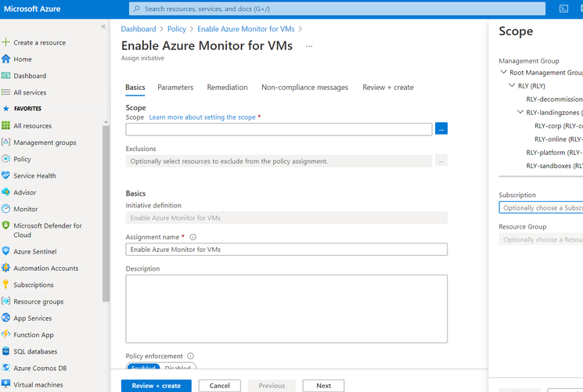Set Policy enforcement to Disabled
The height and width of the screenshot is (392, 583).
178,368
